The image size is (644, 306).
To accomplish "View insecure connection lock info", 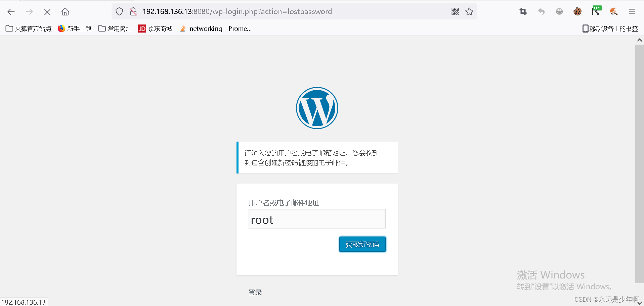I will (133, 12).
